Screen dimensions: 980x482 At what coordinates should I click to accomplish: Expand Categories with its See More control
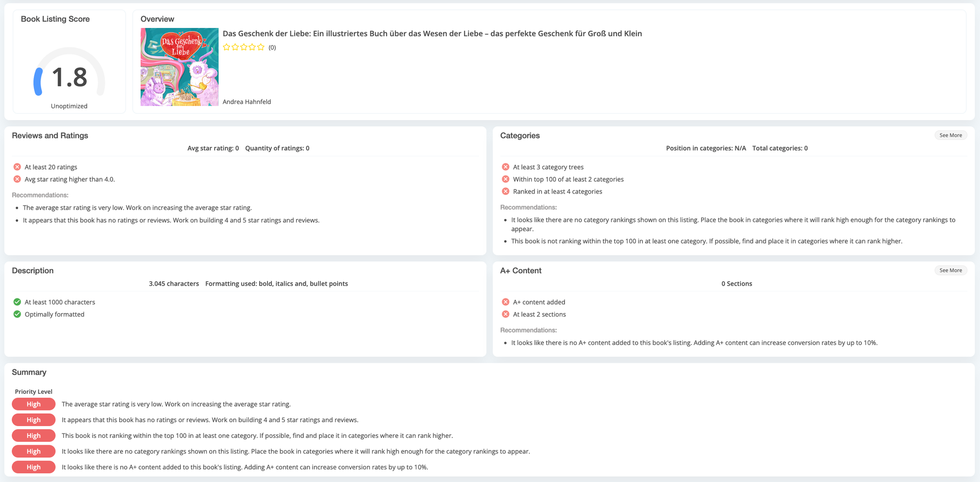coord(951,135)
